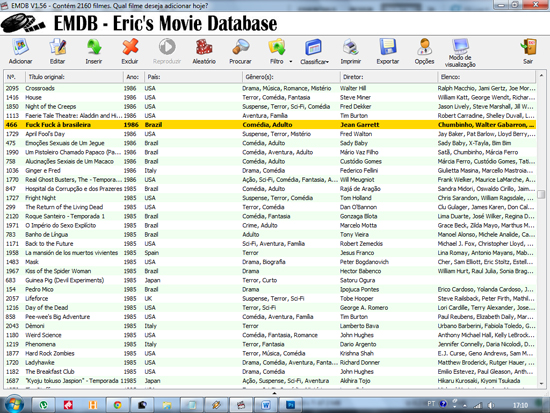Viewport: 550px width, 413px height.
Task: Click the Sair exit door icon
Action: pos(528,47)
